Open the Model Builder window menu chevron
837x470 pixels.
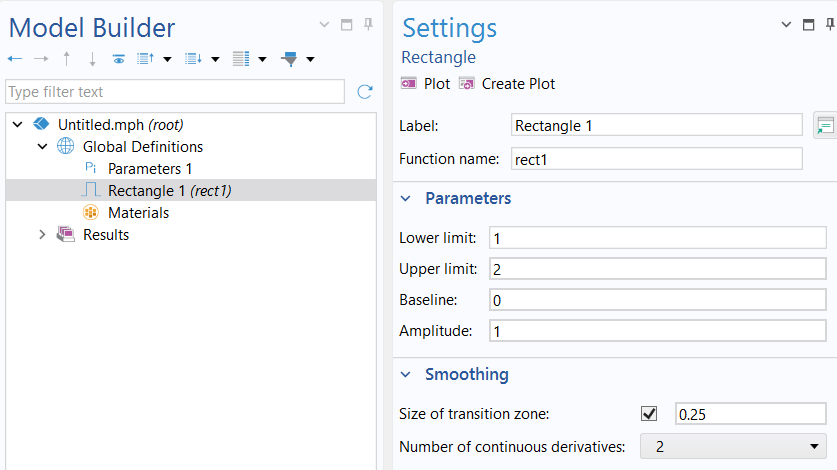324,25
